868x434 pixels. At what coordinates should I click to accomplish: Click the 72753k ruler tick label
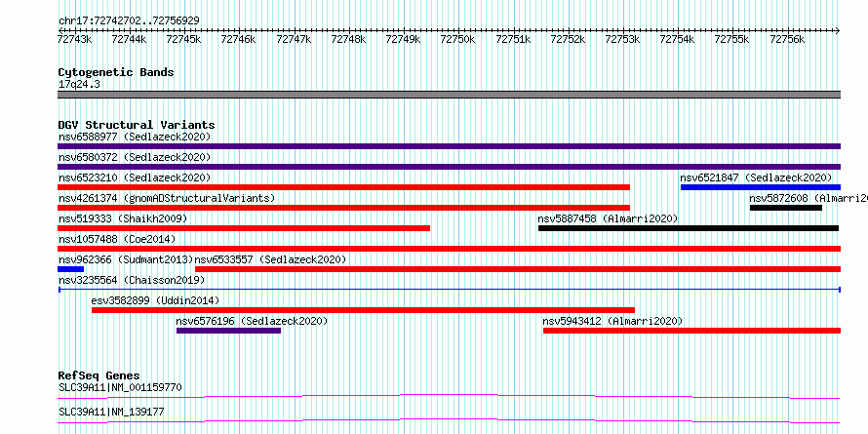point(622,39)
